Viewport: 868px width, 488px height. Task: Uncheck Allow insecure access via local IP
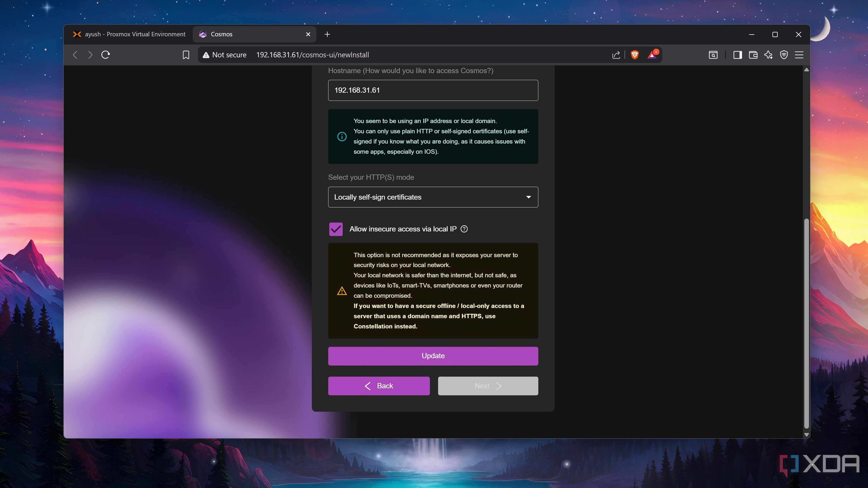tap(336, 229)
